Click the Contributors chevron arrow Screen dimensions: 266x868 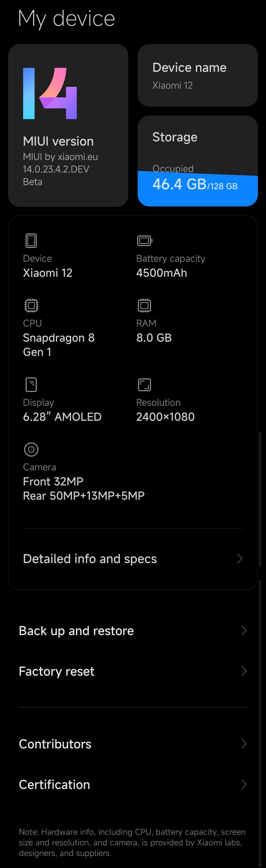pos(244,744)
